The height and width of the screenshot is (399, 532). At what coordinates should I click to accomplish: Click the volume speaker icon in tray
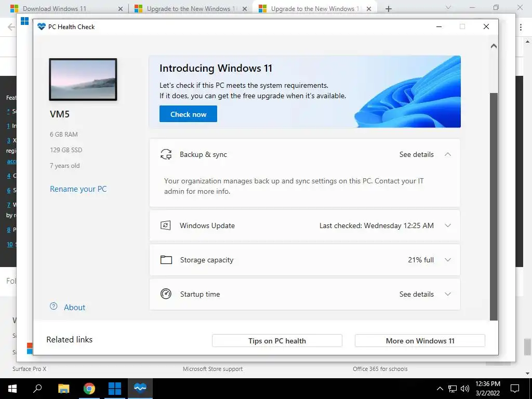465,389
